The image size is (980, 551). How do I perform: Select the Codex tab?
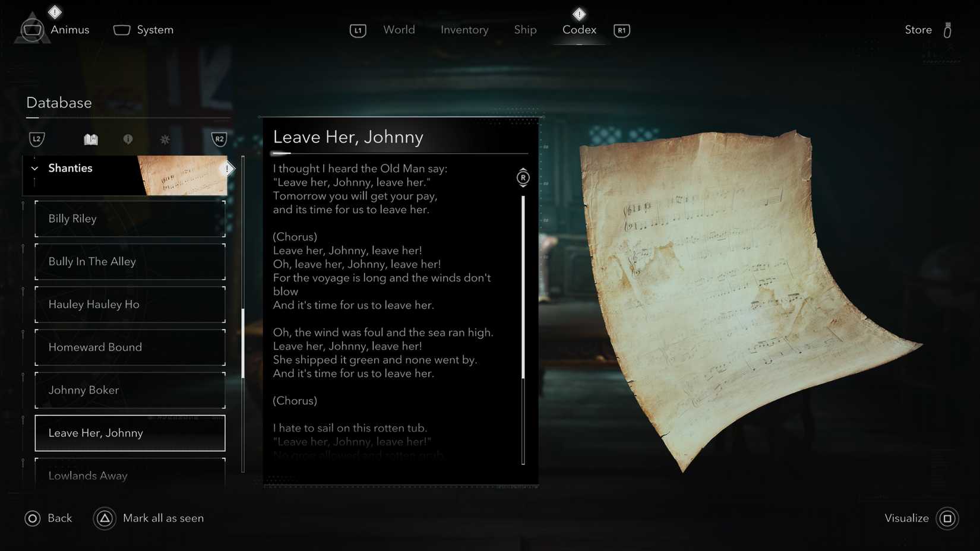pyautogui.click(x=579, y=30)
